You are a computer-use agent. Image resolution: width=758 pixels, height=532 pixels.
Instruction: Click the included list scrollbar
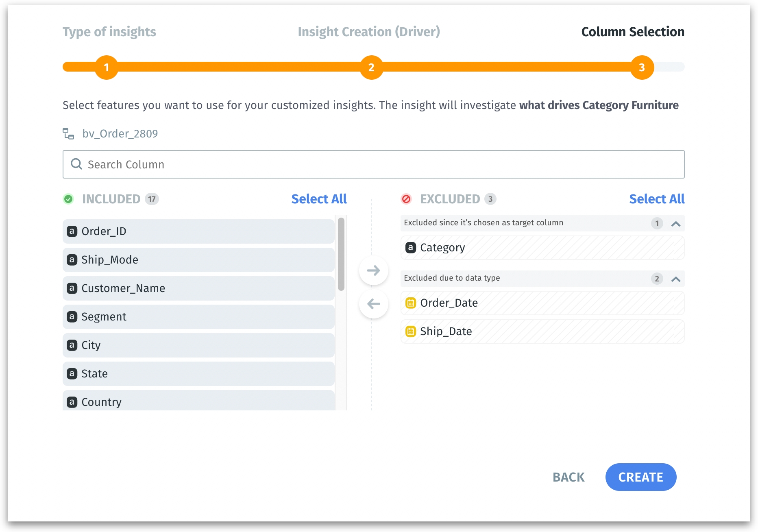341,254
